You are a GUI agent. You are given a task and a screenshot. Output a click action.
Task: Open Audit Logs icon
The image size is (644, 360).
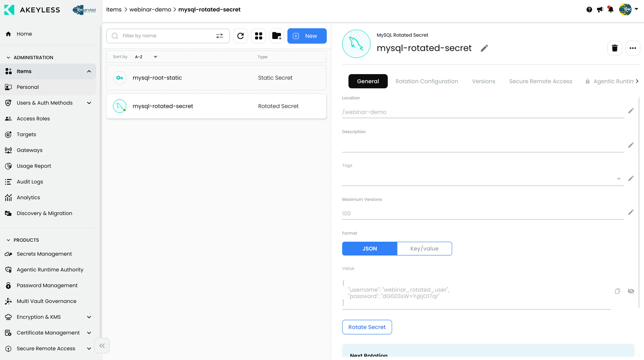(x=8, y=182)
